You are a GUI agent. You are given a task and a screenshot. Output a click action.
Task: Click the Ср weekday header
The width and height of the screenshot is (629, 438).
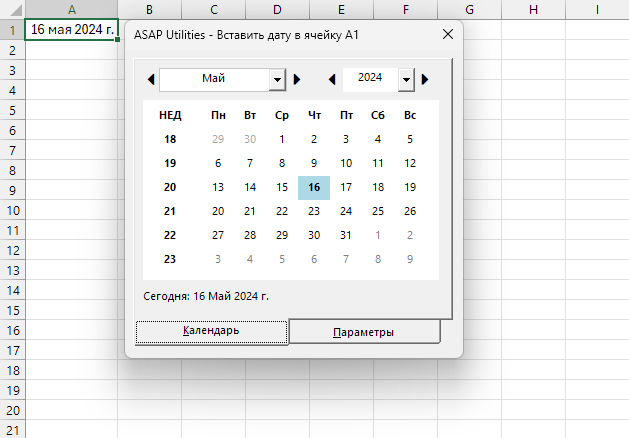pos(282,116)
